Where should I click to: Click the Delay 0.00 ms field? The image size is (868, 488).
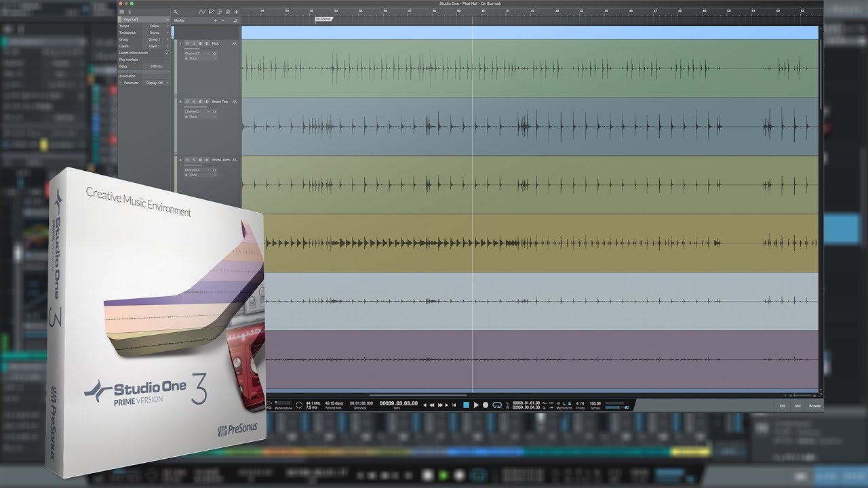tap(156, 66)
